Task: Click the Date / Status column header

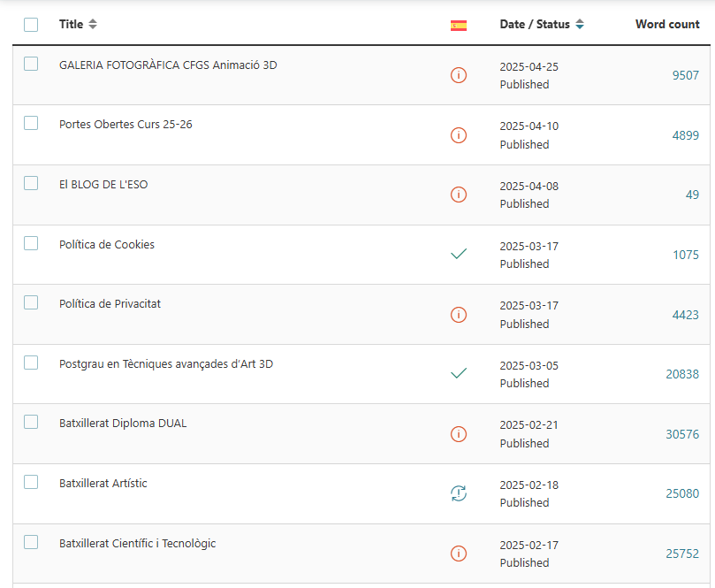Action: point(535,24)
